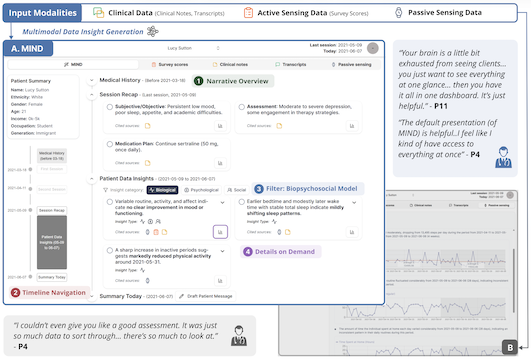Open the chart icon on the Earlier bedtime card
Screen dimensions: 531x360
pyautogui.click(x=352, y=232)
